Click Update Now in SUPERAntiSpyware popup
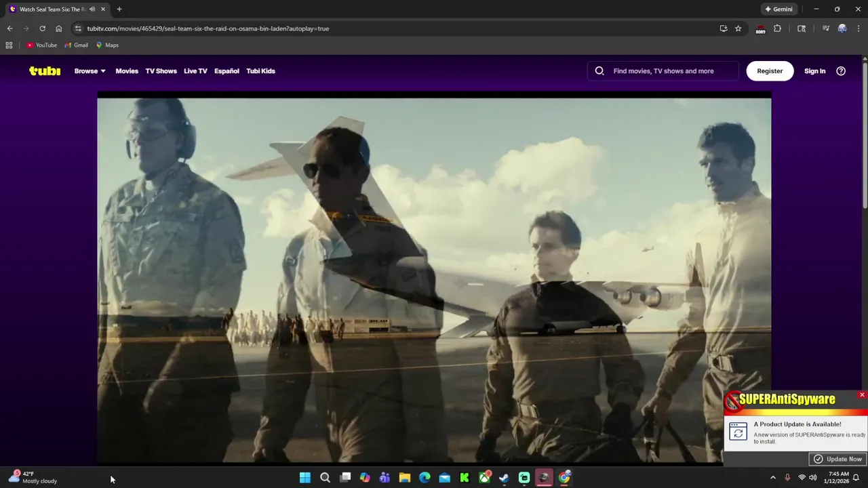 (838, 459)
